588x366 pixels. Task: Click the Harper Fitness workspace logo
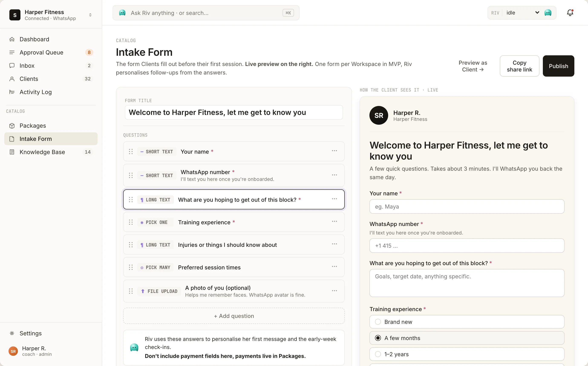tap(15, 15)
